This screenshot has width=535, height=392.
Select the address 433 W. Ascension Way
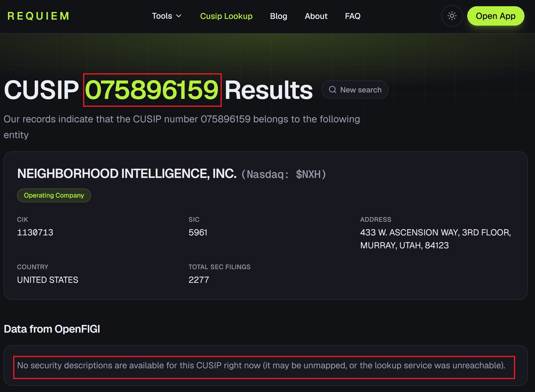436,239
